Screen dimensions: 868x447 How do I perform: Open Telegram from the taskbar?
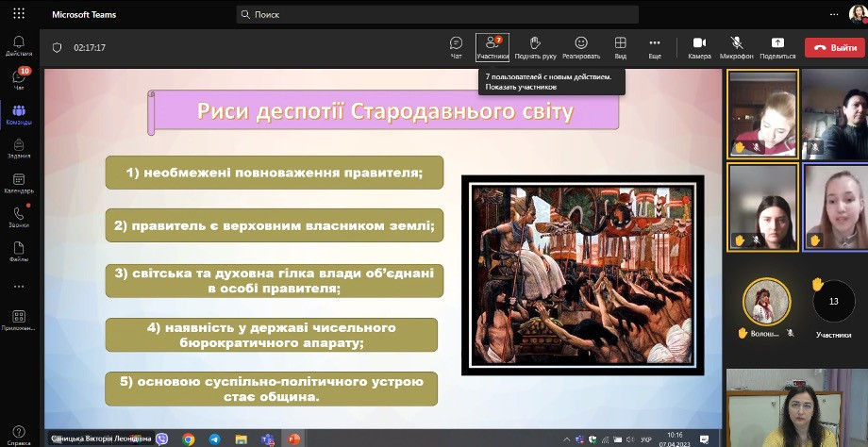(x=214, y=439)
